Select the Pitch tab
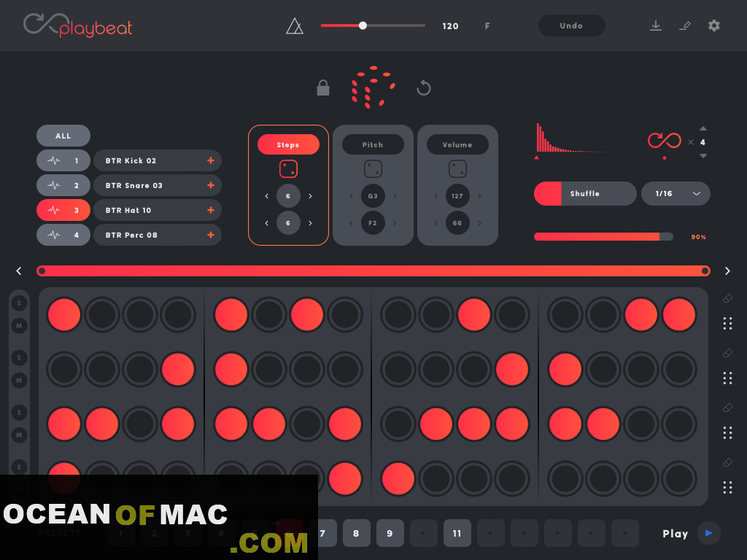The height and width of the screenshot is (560, 747). (373, 145)
